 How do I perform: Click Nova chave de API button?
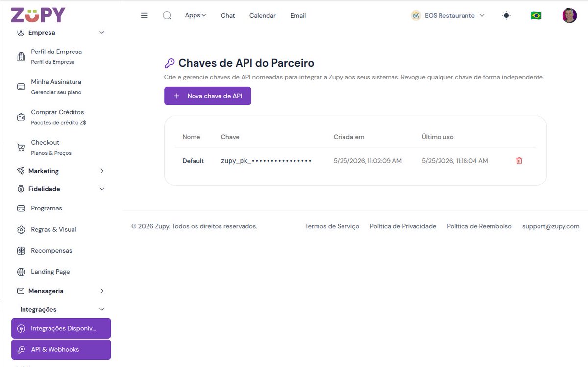pos(208,96)
